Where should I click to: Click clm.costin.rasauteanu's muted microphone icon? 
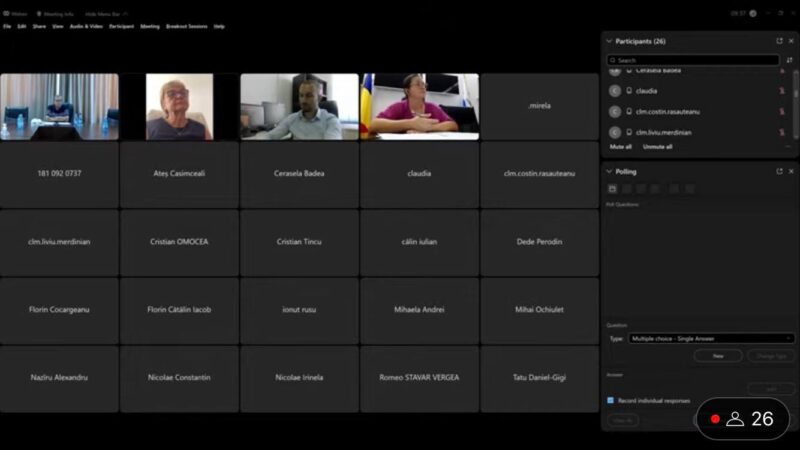click(781, 112)
